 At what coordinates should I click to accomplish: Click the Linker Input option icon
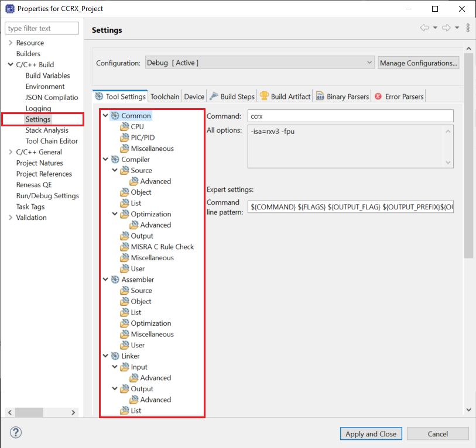125,367
